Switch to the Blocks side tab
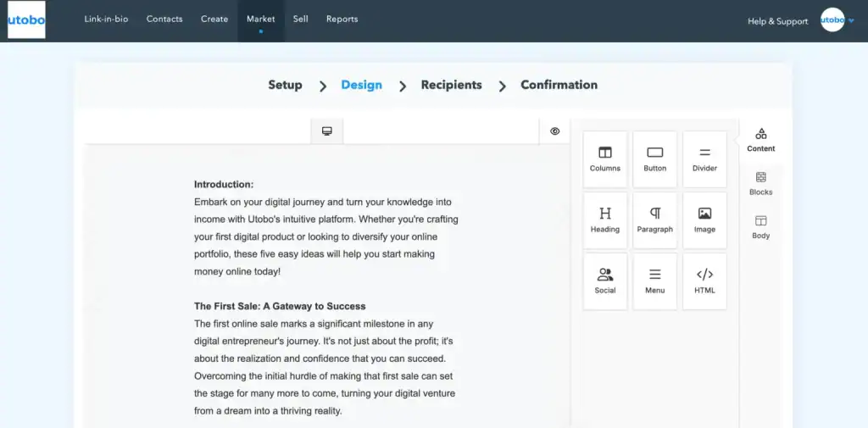Screen dimensions: 868x428 pos(761,184)
